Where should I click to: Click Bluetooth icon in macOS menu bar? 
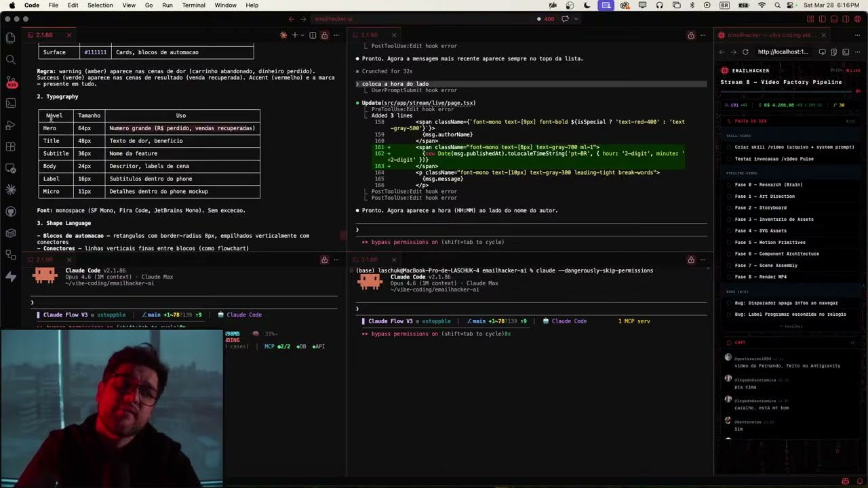point(692,5)
